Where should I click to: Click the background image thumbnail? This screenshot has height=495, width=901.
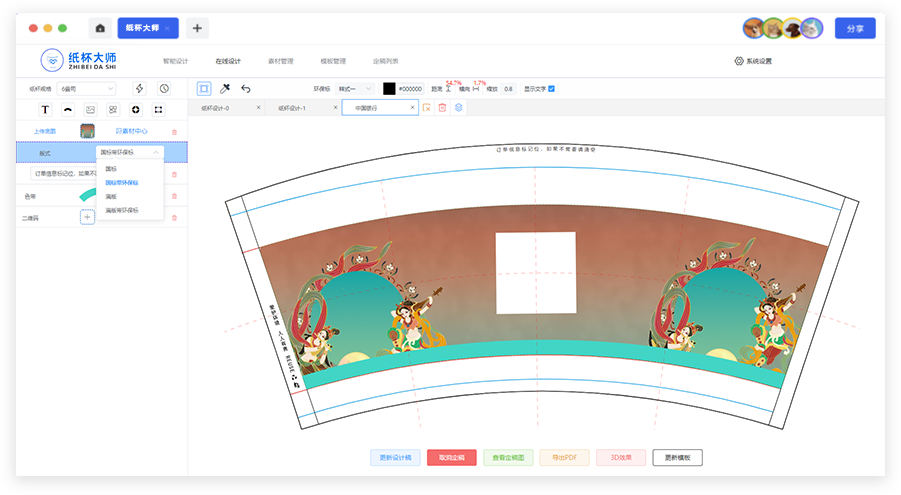click(x=87, y=131)
